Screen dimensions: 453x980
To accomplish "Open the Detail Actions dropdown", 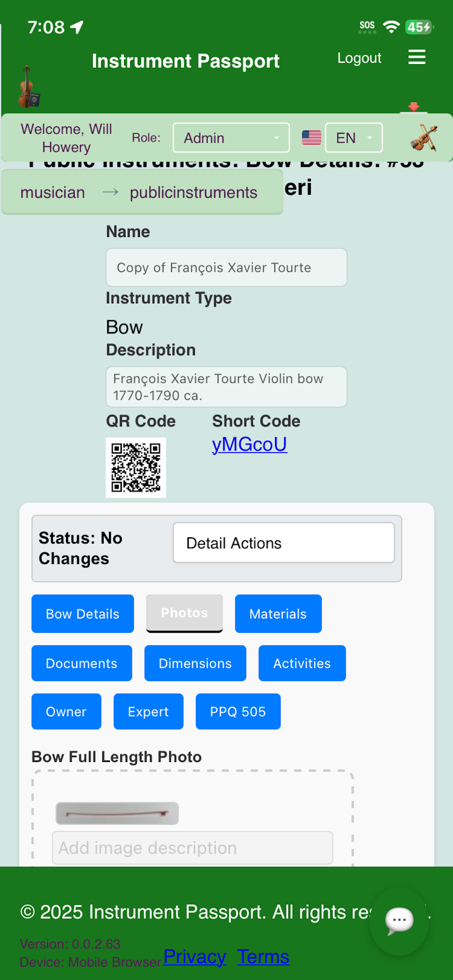I will pos(284,543).
